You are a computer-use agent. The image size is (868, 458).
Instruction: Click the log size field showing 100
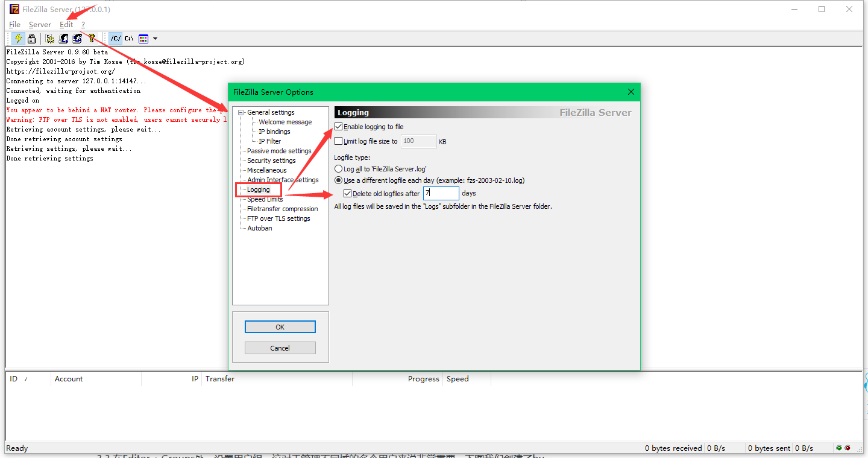(x=418, y=141)
